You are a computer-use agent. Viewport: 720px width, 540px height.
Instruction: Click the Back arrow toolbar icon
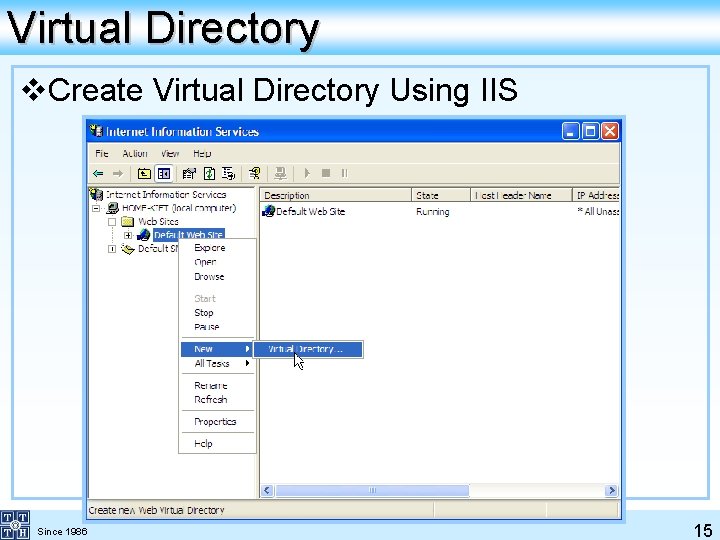(98, 174)
